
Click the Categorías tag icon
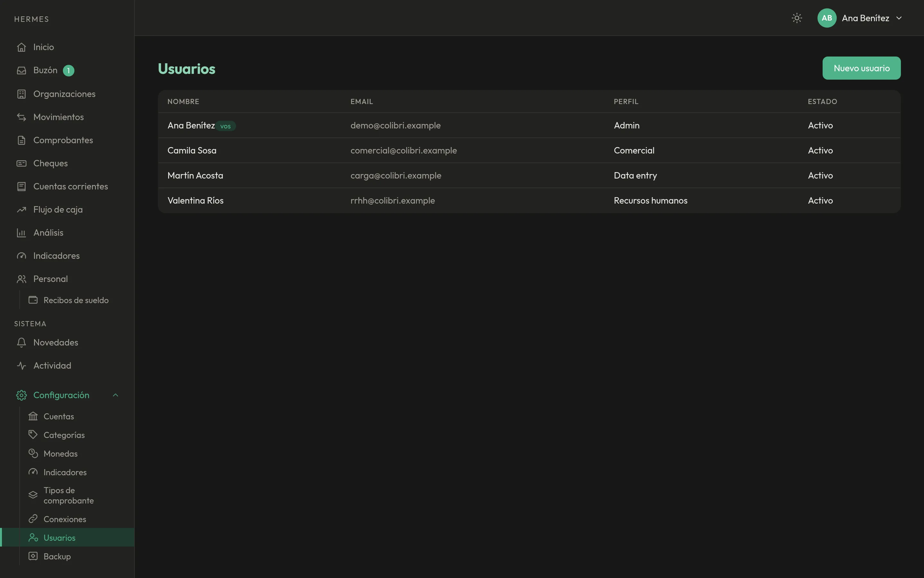pyautogui.click(x=33, y=435)
